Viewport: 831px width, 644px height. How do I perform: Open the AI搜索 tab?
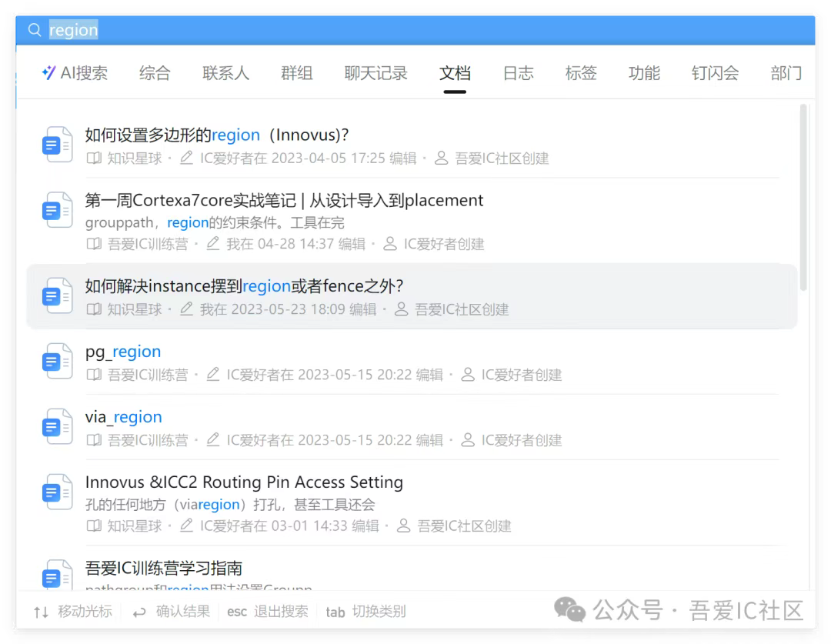point(75,72)
